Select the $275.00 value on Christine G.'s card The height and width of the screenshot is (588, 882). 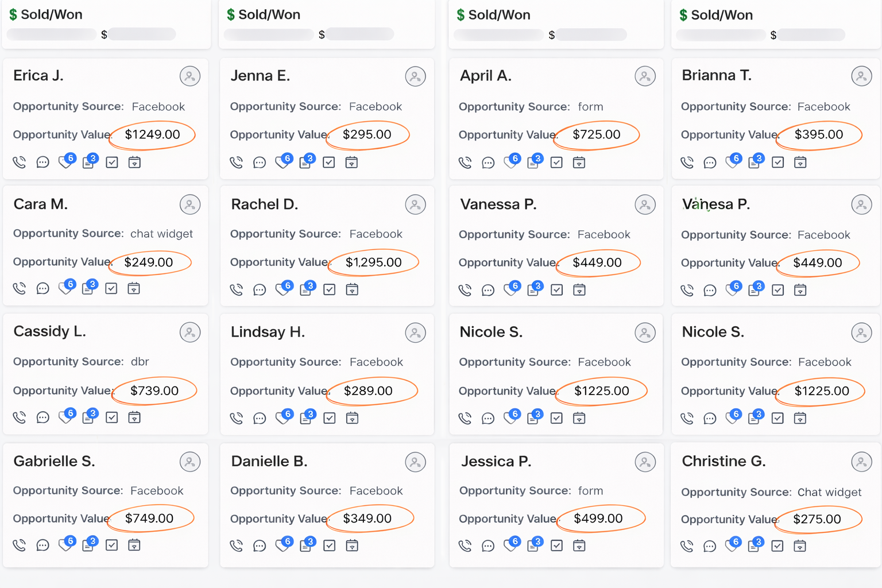coord(817,519)
